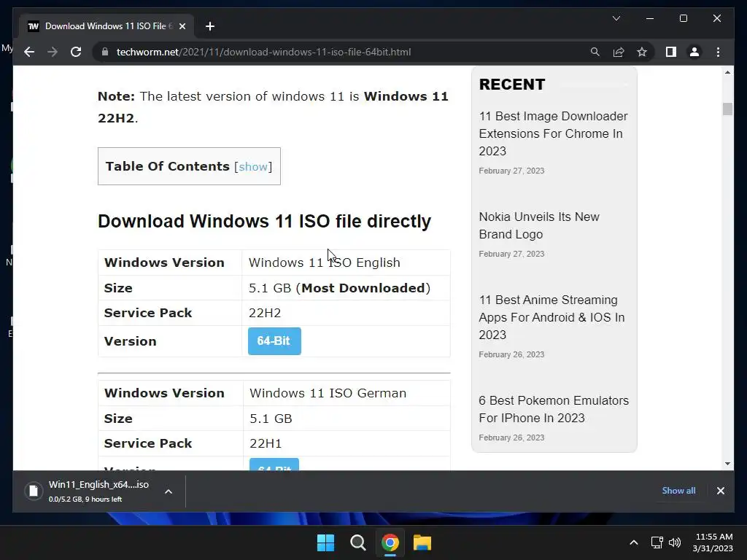The width and height of the screenshot is (747, 560).
Task: Click the address bar URL
Action: (263, 52)
